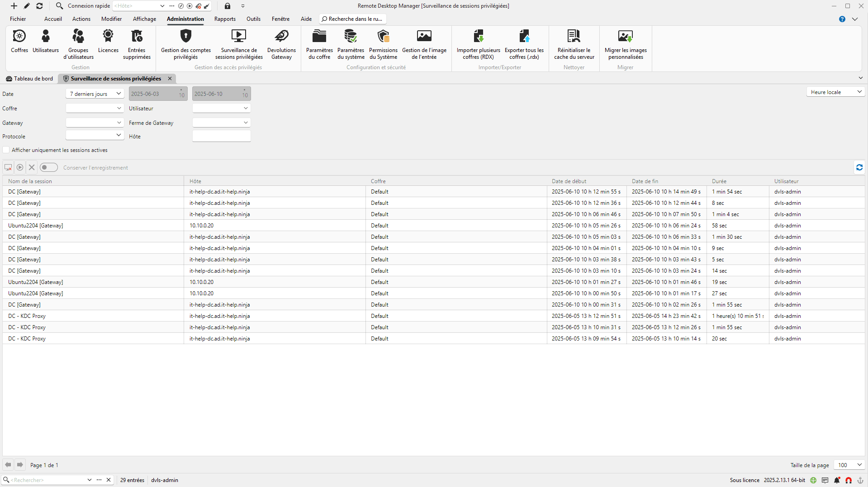Open Surveillance de sessions privilégiées tool

239,44
